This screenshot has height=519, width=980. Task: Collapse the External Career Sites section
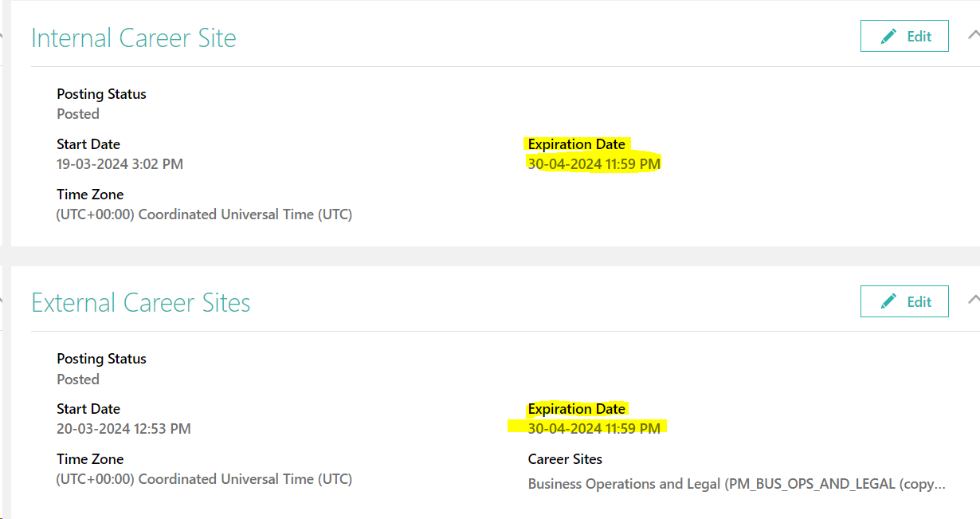(x=974, y=300)
